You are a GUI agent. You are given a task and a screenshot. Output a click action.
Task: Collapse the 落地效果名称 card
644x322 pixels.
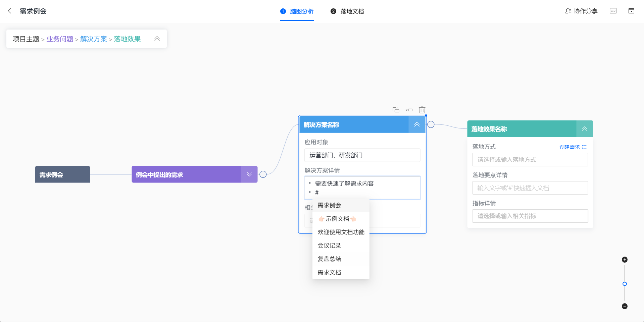coord(585,129)
